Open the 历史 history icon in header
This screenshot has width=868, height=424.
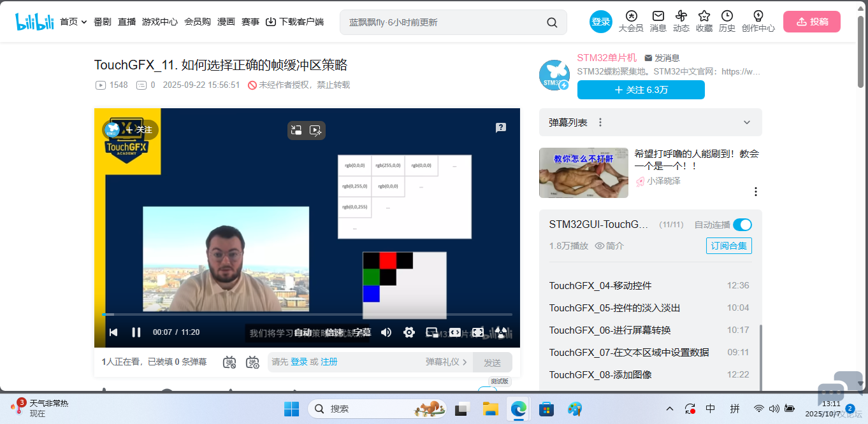click(727, 21)
